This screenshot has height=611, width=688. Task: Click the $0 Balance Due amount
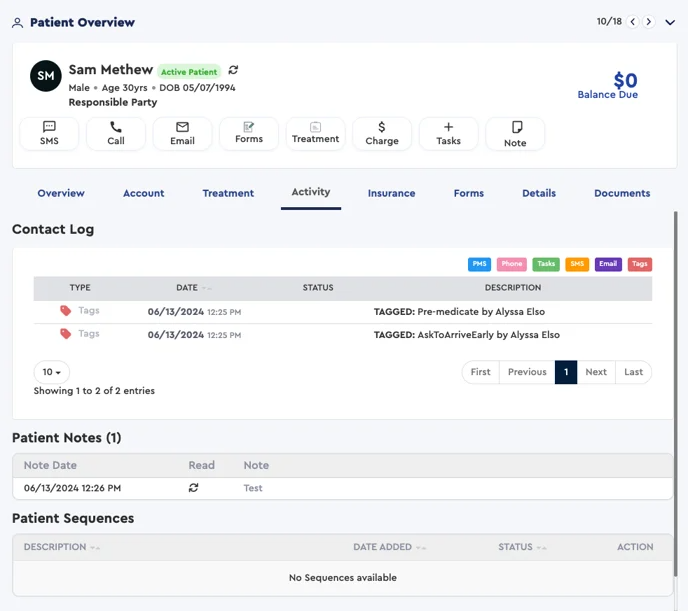tap(625, 80)
